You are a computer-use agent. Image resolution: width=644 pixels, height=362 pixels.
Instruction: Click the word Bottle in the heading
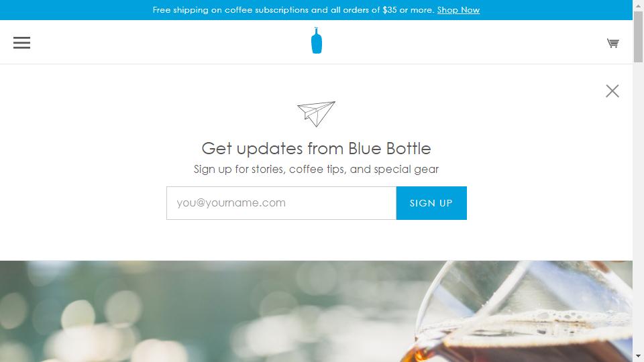(409, 149)
